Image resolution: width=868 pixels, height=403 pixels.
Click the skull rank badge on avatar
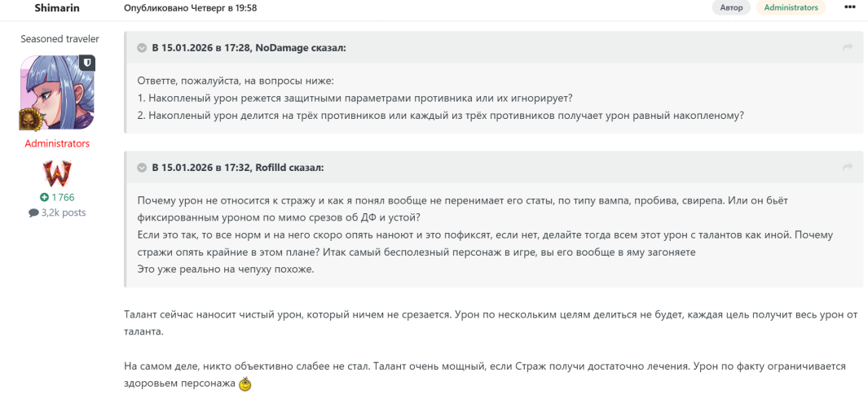[x=30, y=120]
